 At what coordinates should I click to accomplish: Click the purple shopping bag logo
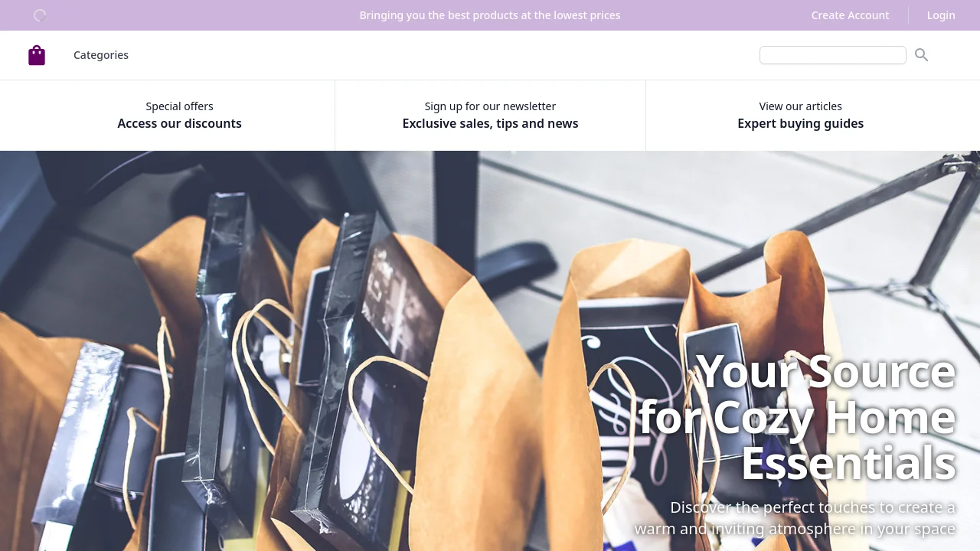[x=37, y=55]
